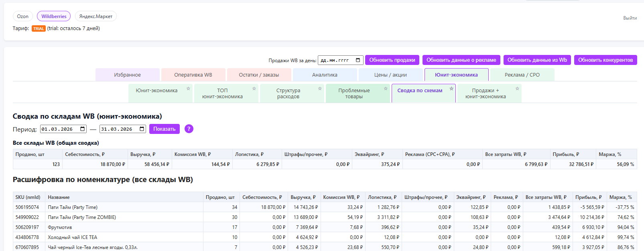644x251 pixels.
Task: Select the Яндекс.Маркет marketplace
Action: (96, 16)
